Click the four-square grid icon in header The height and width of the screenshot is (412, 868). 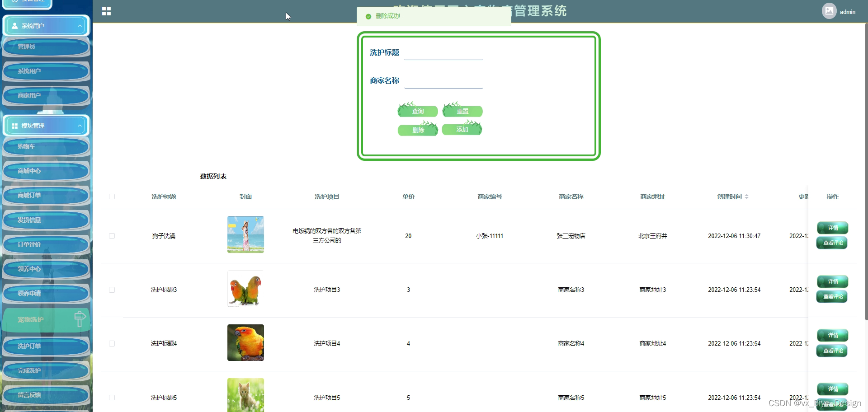[x=106, y=11]
